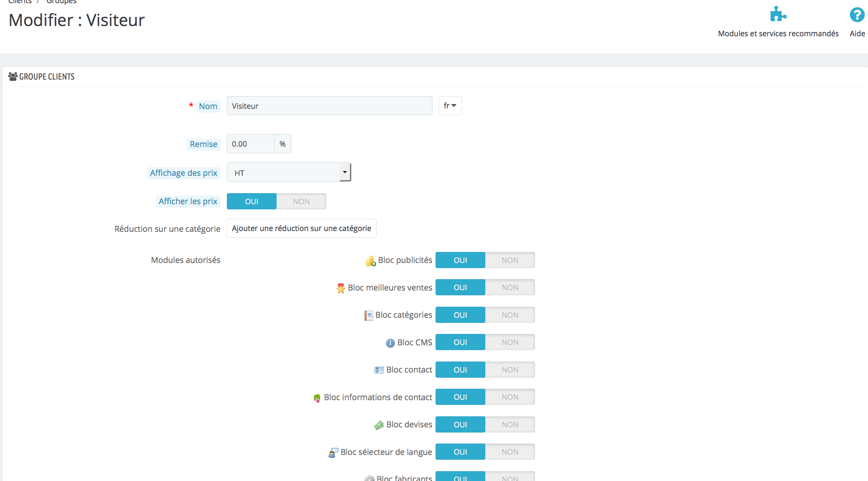Click the Bloc devises money icon
868x481 pixels.
tap(379, 425)
